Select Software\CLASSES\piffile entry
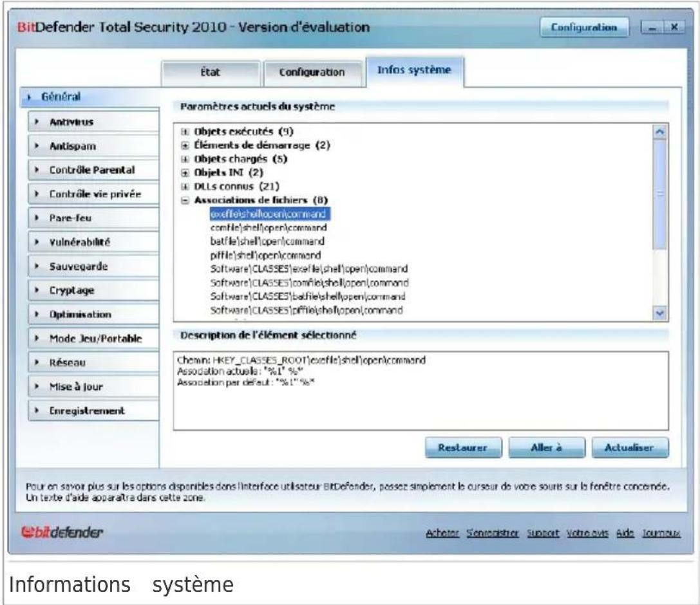700x605 pixels. pyautogui.click(x=307, y=310)
